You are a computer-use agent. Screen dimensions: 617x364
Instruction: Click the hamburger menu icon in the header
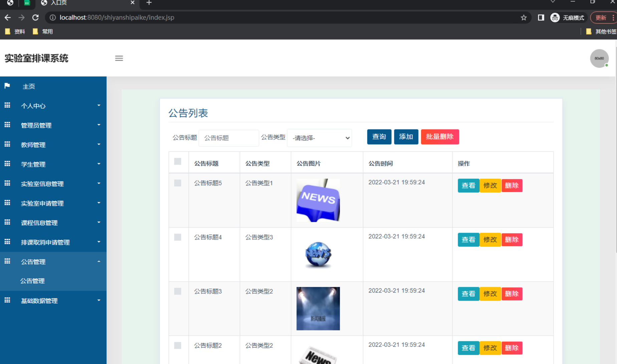tap(119, 58)
